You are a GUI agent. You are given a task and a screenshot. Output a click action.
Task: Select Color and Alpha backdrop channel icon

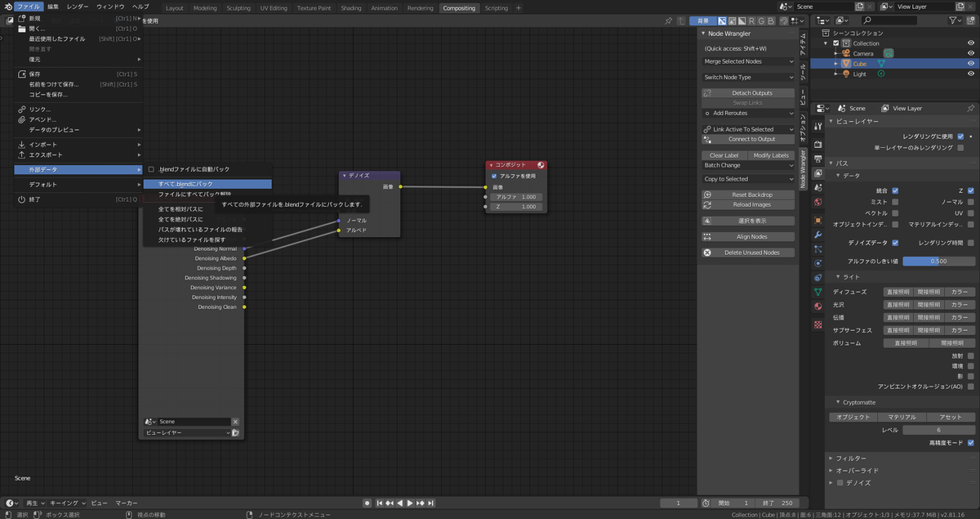pyautogui.click(x=722, y=20)
